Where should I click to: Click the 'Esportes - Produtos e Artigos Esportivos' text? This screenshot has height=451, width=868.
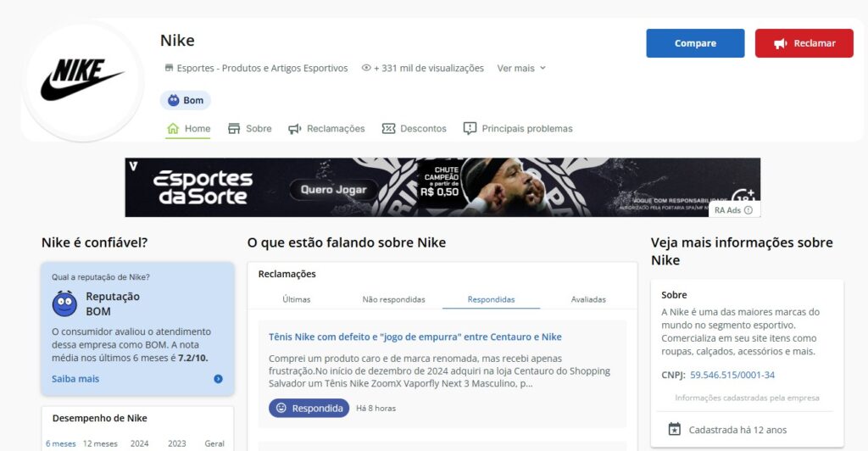(263, 68)
